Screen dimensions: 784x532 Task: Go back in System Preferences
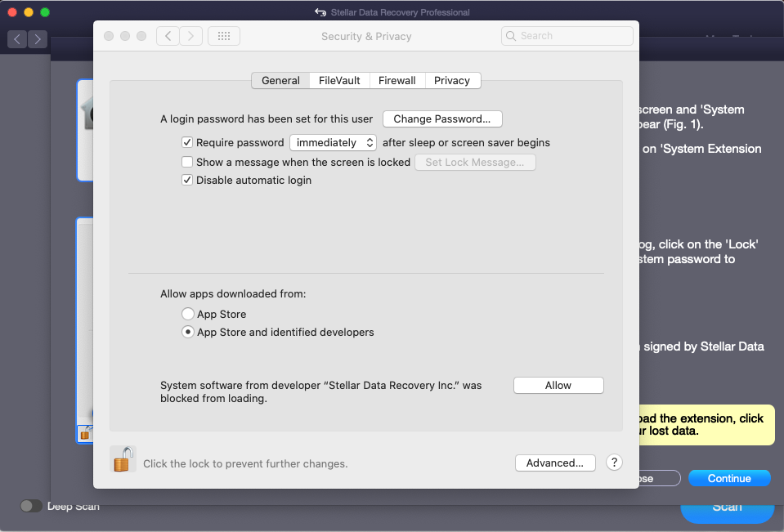(x=168, y=36)
